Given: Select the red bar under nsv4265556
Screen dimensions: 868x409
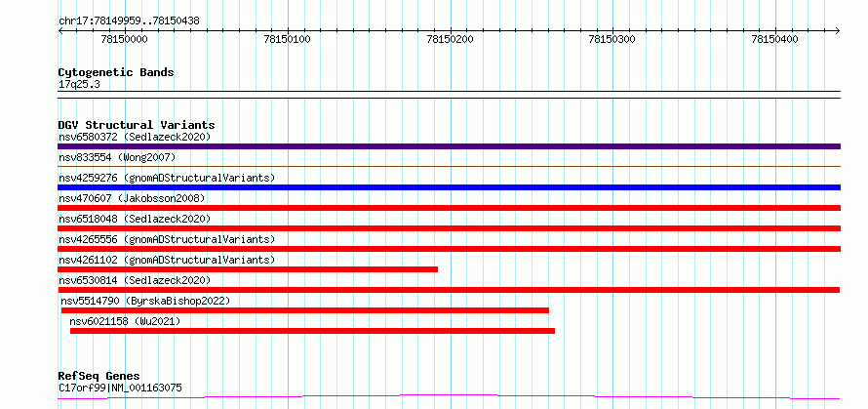Looking at the screenshot, I should coord(449,249).
